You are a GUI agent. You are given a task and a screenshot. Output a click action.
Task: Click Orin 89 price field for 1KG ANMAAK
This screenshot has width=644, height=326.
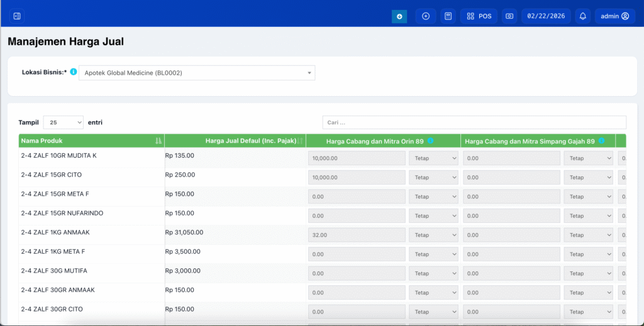(x=357, y=236)
